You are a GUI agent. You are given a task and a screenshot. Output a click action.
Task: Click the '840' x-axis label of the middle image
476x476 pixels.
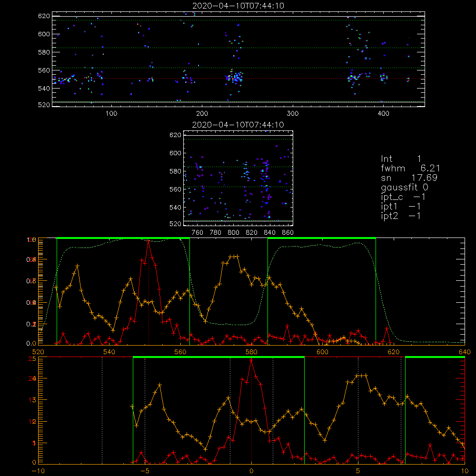(269, 233)
